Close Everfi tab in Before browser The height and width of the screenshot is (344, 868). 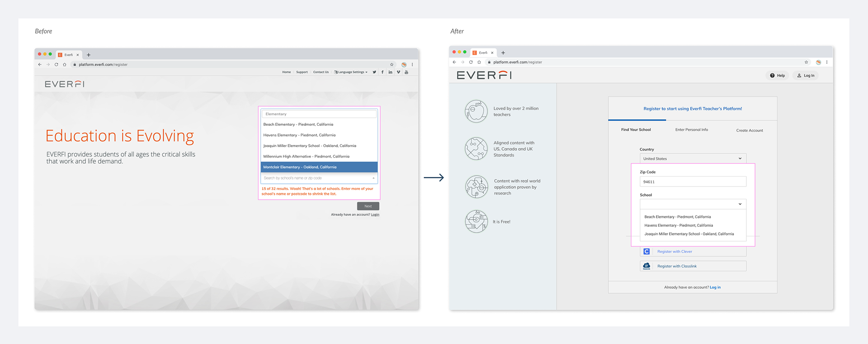tap(78, 55)
